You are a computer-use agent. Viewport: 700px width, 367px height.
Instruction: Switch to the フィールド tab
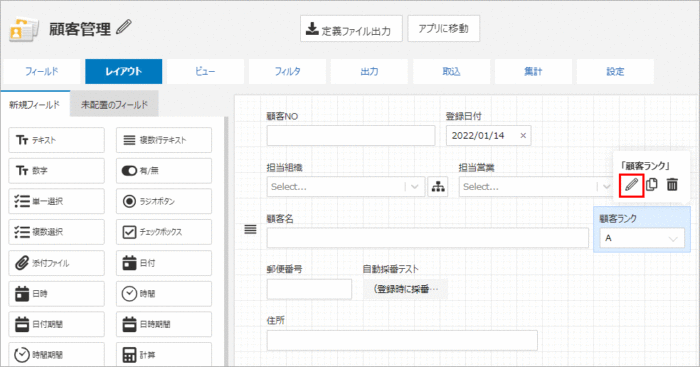[42, 71]
